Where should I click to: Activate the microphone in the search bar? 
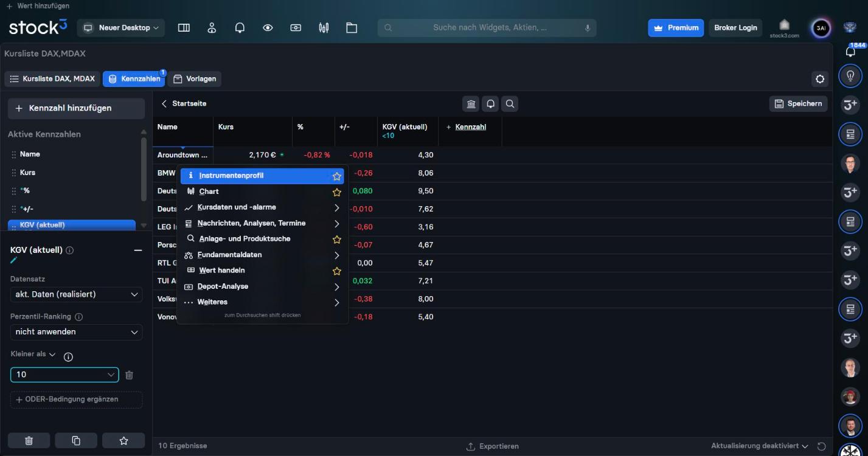588,28
